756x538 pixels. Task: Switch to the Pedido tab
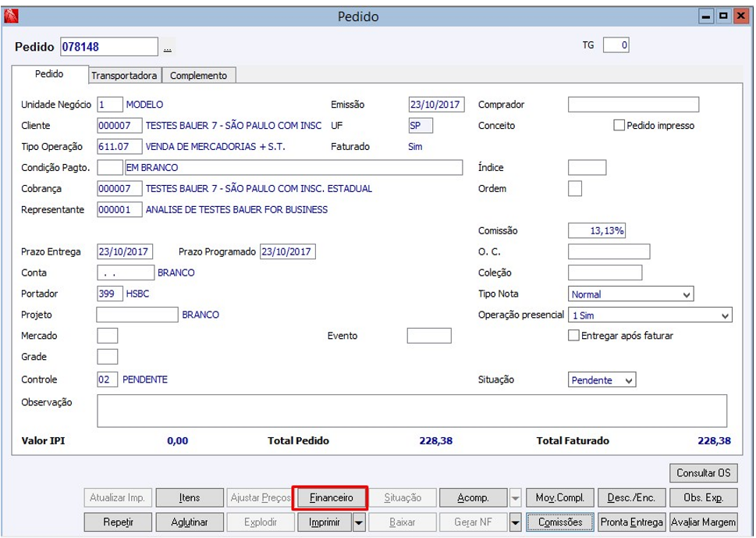(x=49, y=74)
